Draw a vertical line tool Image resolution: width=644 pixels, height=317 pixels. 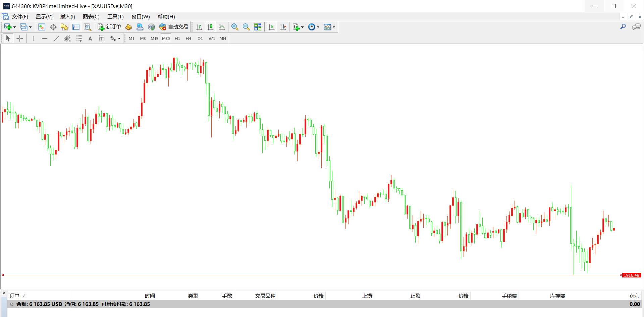click(x=33, y=39)
